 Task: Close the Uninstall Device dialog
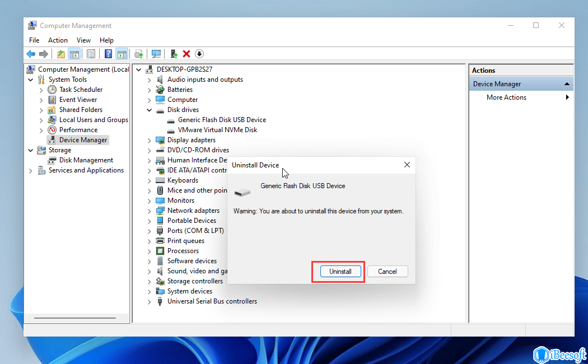tap(407, 165)
